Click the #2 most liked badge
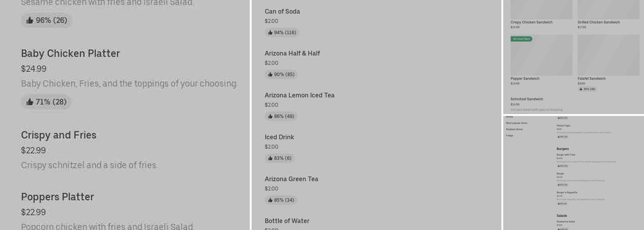644x230 pixels. click(521, 39)
